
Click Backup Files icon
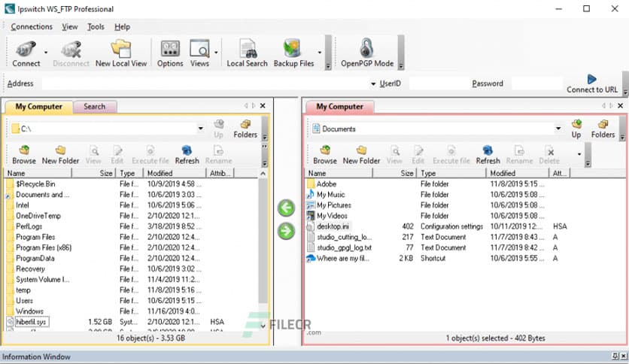[x=293, y=53]
